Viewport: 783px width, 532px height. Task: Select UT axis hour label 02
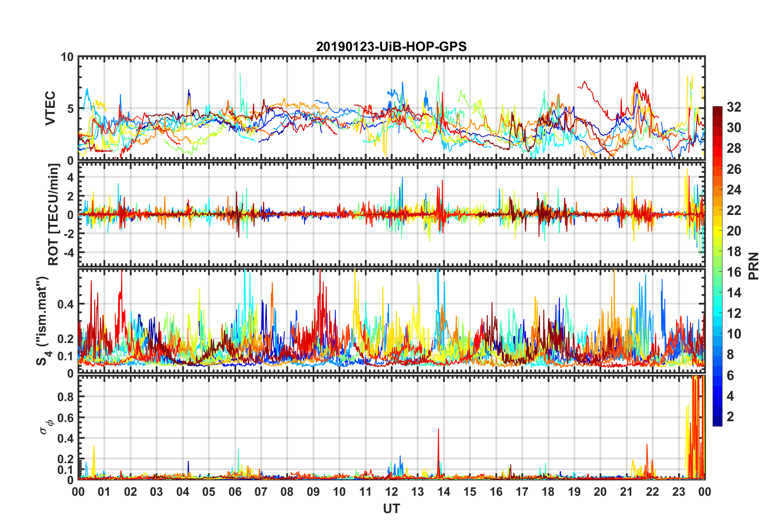[x=130, y=492]
